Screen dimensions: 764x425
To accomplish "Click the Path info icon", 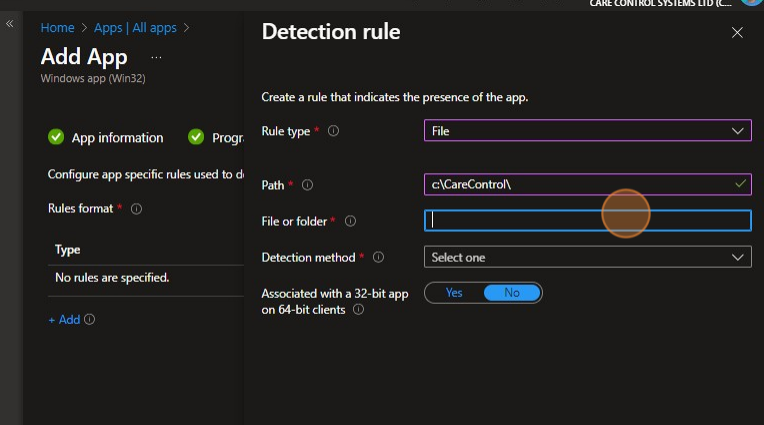I will 308,185.
